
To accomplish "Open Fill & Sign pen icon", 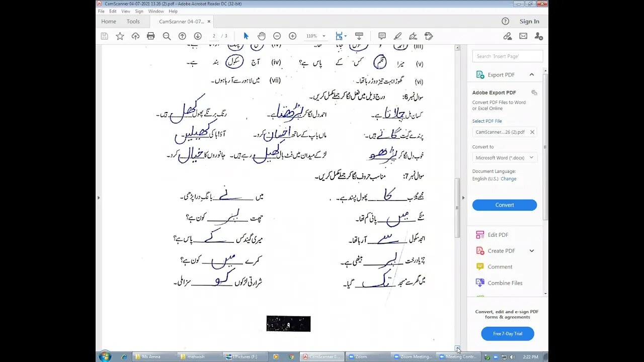I will (x=413, y=36).
